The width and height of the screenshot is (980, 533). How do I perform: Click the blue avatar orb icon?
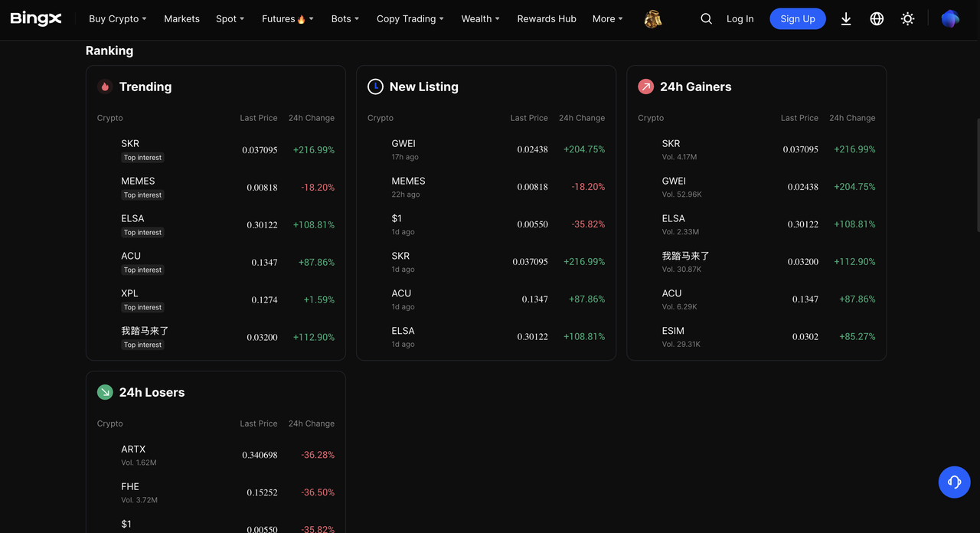pos(949,18)
